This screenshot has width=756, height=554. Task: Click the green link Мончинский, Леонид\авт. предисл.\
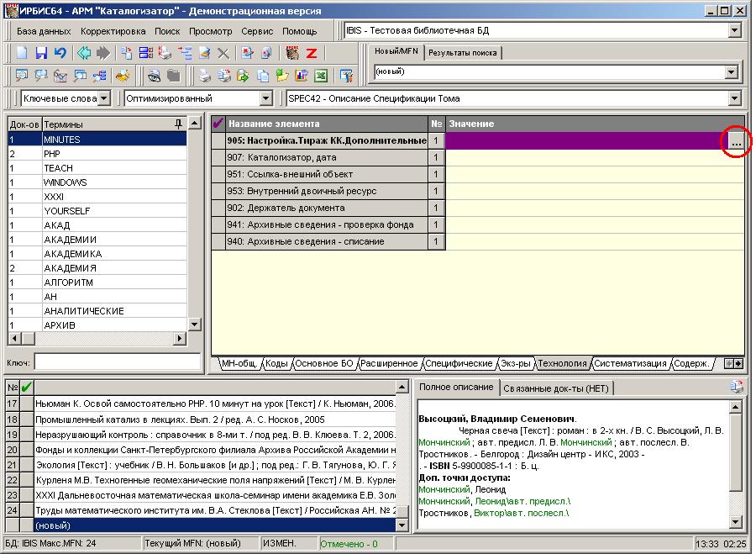coord(494,501)
